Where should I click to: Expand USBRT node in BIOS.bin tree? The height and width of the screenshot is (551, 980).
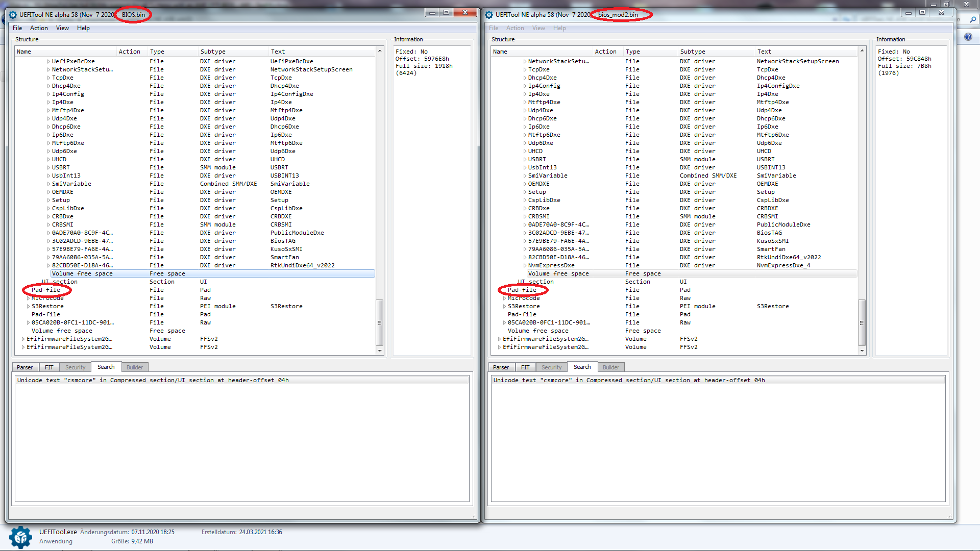49,167
